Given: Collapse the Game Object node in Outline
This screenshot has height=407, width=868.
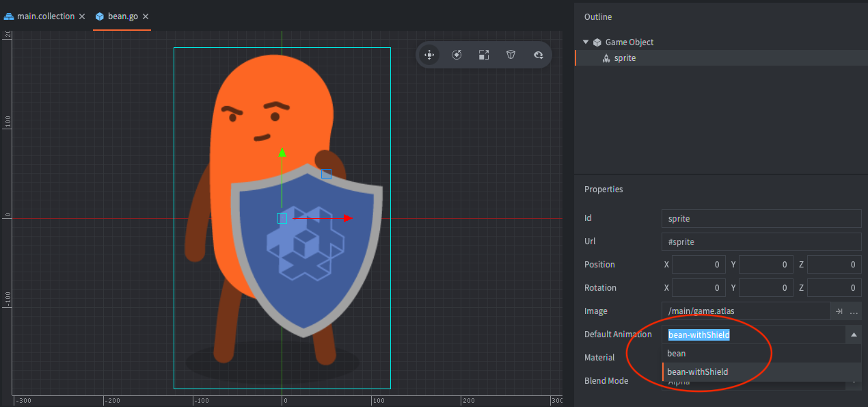Looking at the screenshot, I should coord(585,42).
